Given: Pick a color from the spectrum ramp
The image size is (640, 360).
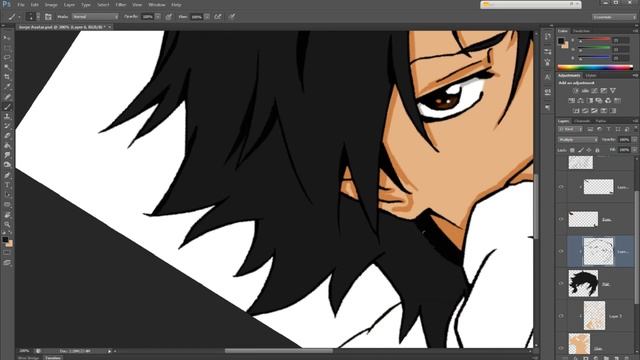Looking at the screenshot, I should coord(595,67).
